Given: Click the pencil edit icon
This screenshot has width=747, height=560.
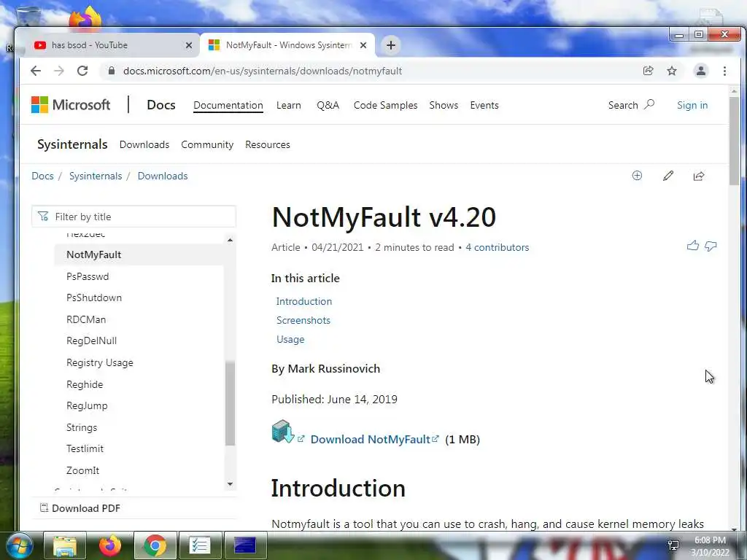Looking at the screenshot, I should coord(668,176).
